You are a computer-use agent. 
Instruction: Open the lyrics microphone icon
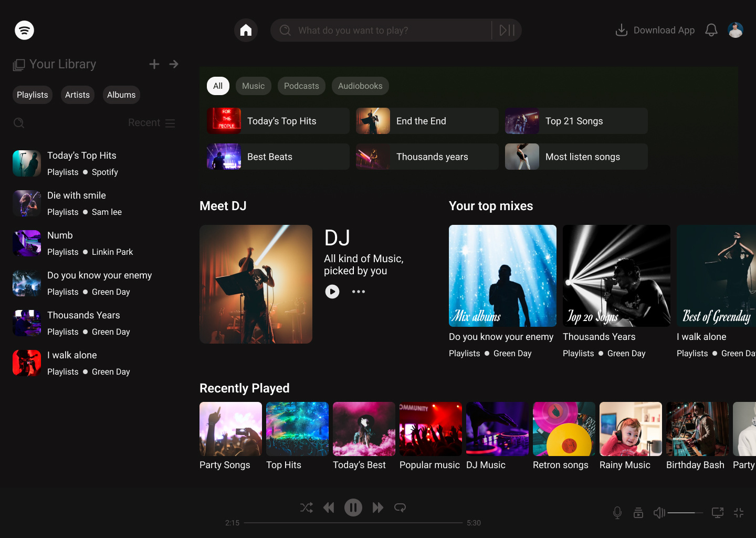[617, 512]
